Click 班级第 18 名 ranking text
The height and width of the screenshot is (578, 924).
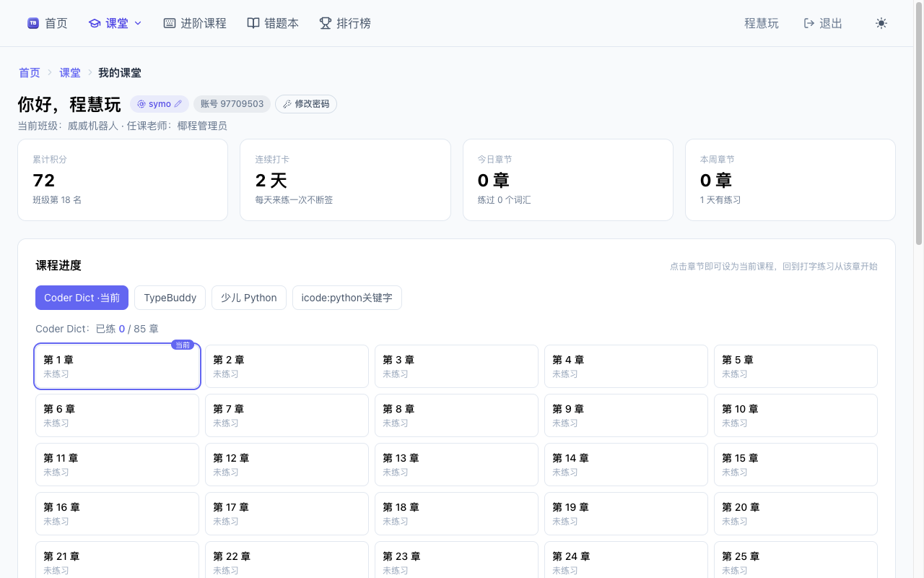click(x=57, y=199)
